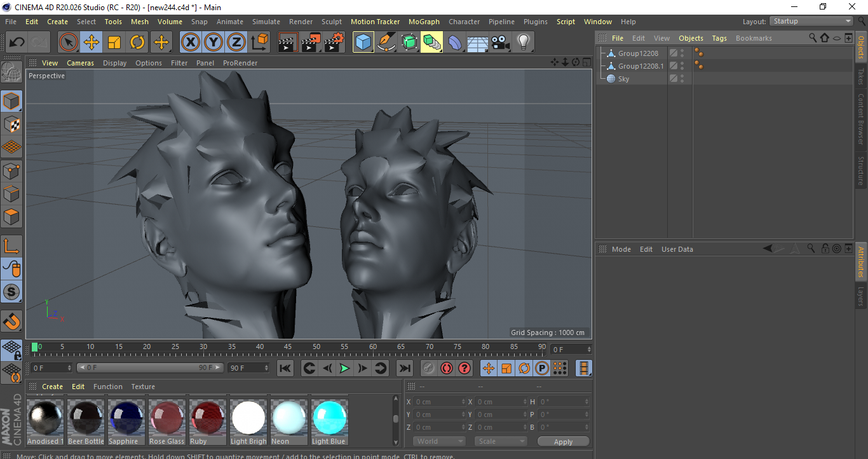
Task: Toggle the Z axis lock
Action: [x=236, y=43]
